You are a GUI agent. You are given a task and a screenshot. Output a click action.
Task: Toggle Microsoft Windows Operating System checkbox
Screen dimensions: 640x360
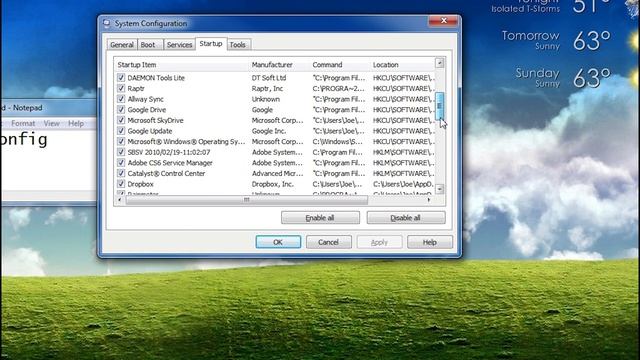(x=121, y=141)
